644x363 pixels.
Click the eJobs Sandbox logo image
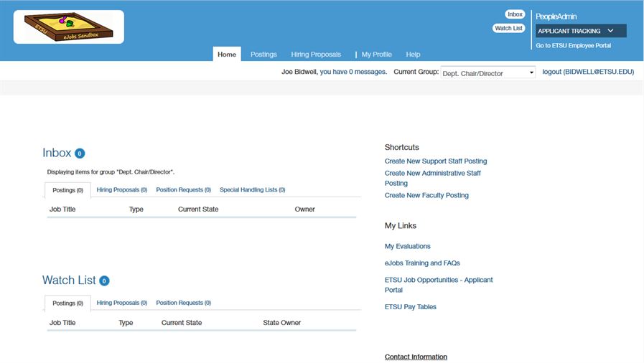click(x=68, y=27)
